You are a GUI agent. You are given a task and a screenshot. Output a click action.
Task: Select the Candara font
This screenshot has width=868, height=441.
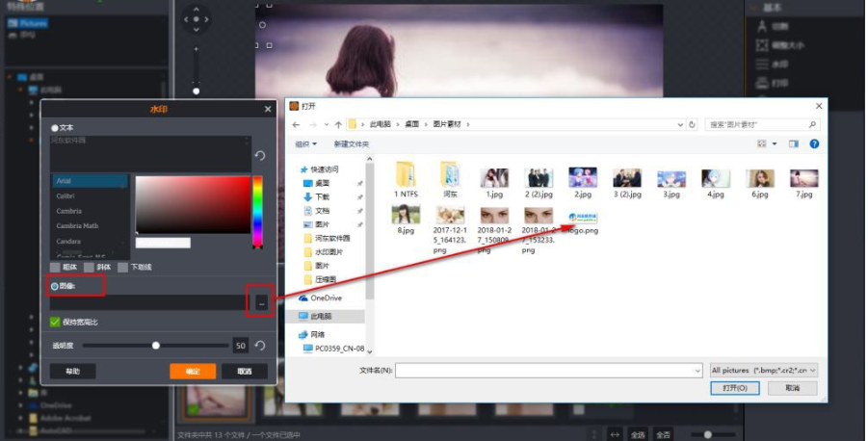(x=68, y=242)
